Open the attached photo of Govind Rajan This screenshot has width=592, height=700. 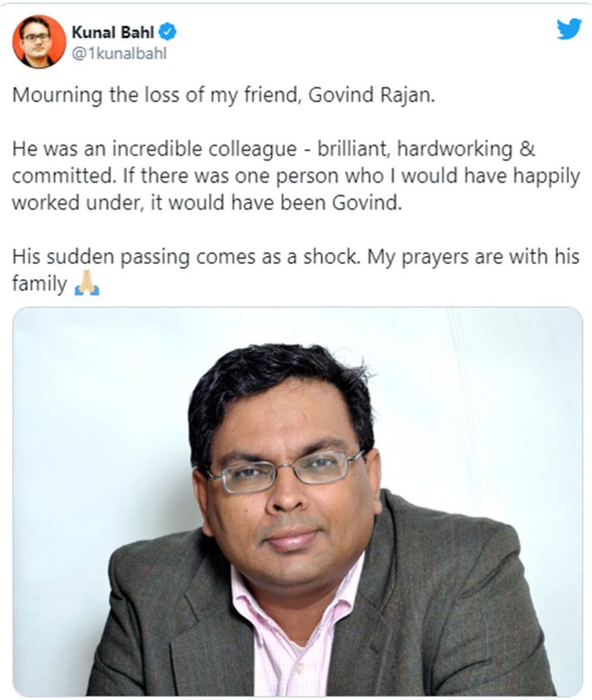298,501
